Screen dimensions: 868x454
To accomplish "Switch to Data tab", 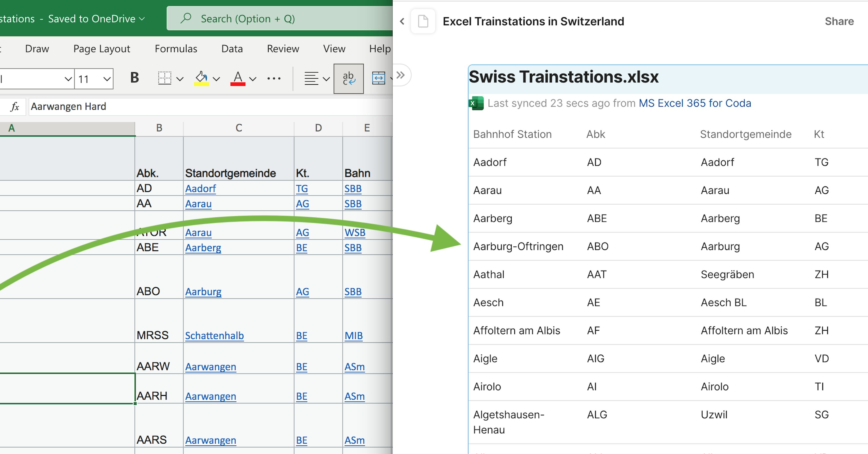I will click(x=232, y=49).
